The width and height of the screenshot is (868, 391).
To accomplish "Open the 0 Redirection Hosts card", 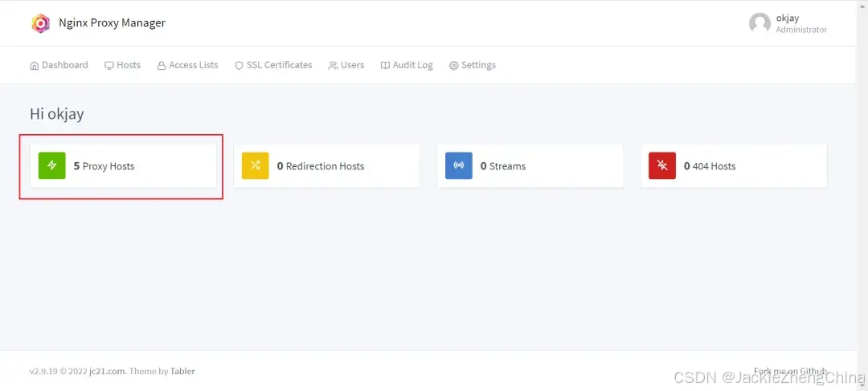I will [x=326, y=166].
